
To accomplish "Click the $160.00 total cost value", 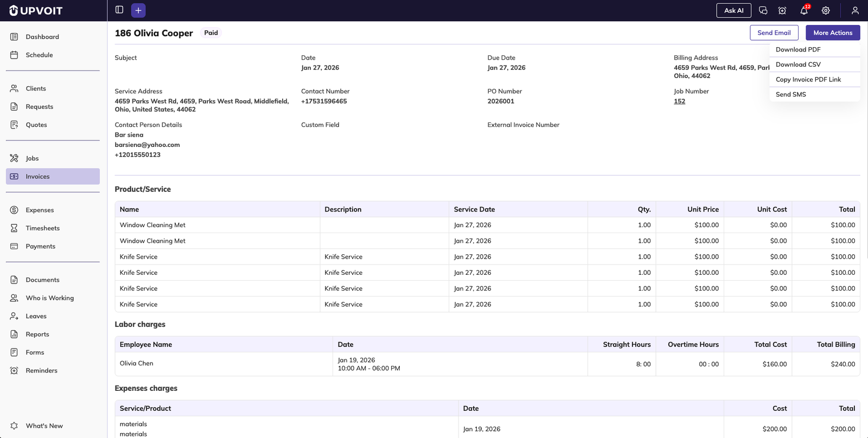I will point(775,364).
